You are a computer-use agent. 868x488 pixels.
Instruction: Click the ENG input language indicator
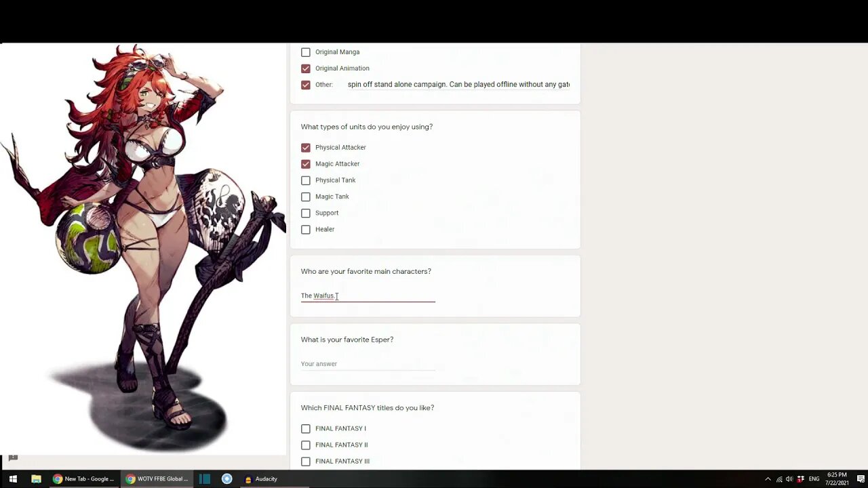[814, 479]
